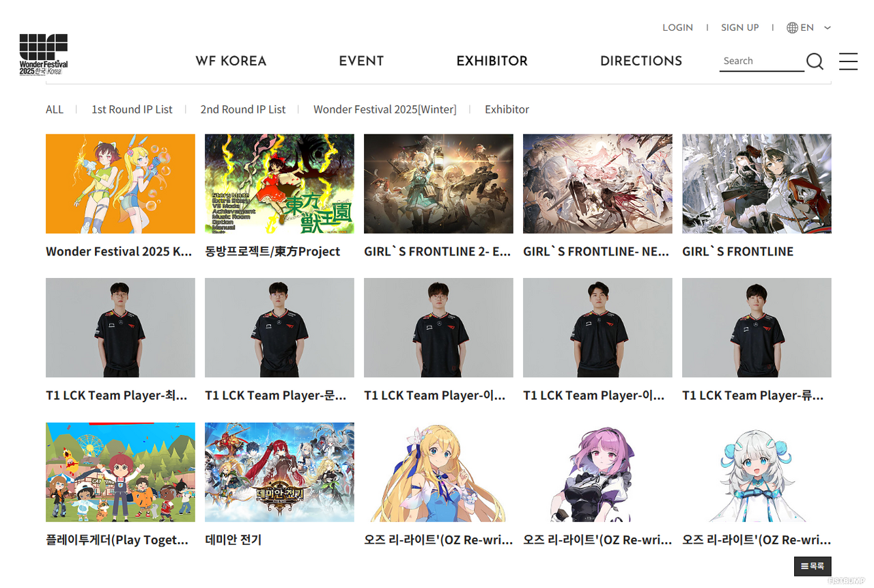Open the WF KOREA menu
The height and width of the screenshot is (588, 874).
pos(231,61)
